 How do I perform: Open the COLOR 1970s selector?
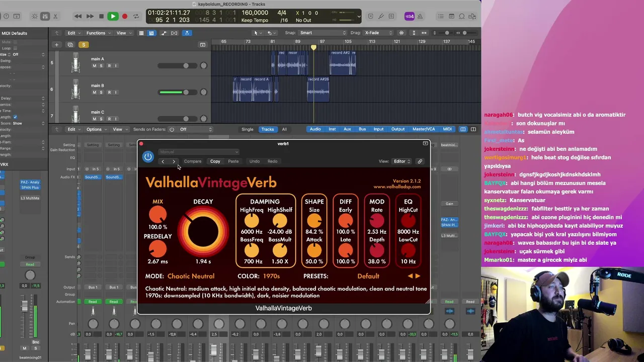[271, 276]
